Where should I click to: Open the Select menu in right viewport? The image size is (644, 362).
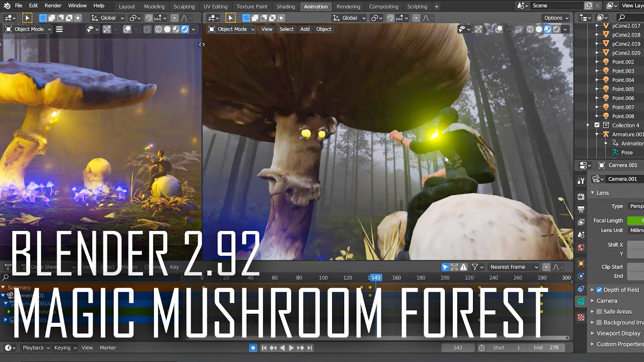pos(286,29)
